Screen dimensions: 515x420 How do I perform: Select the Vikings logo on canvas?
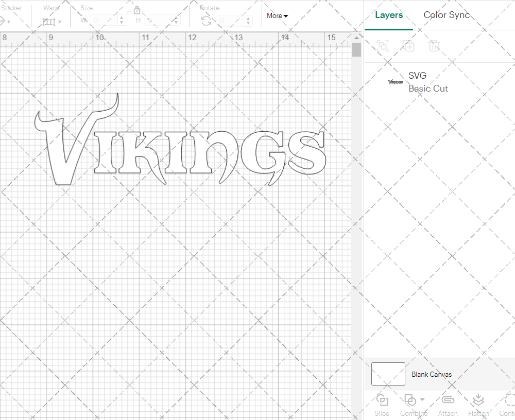(x=180, y=140)
